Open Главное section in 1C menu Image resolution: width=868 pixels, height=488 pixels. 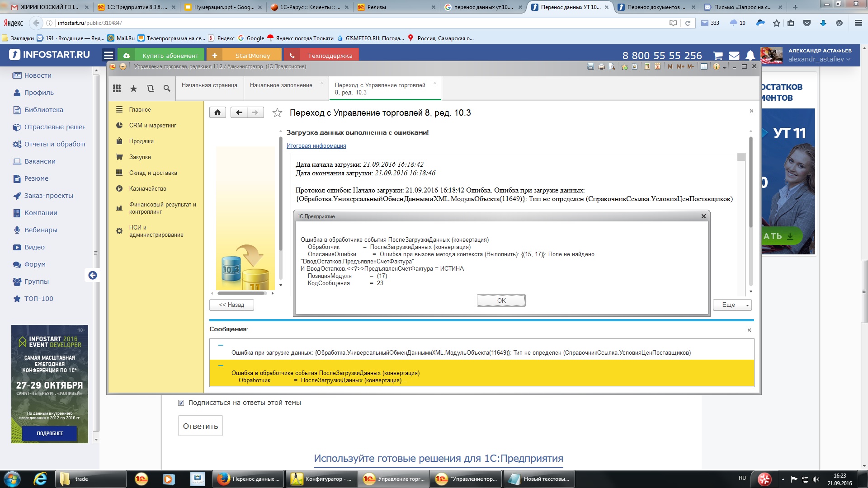coord(140,110)
